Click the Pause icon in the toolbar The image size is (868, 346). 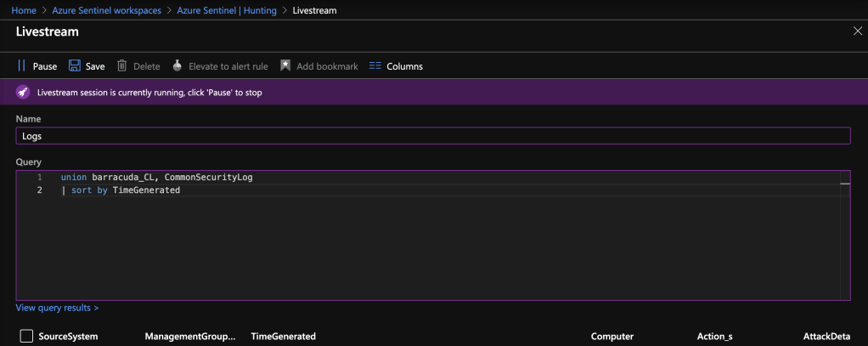coord(22,65)
